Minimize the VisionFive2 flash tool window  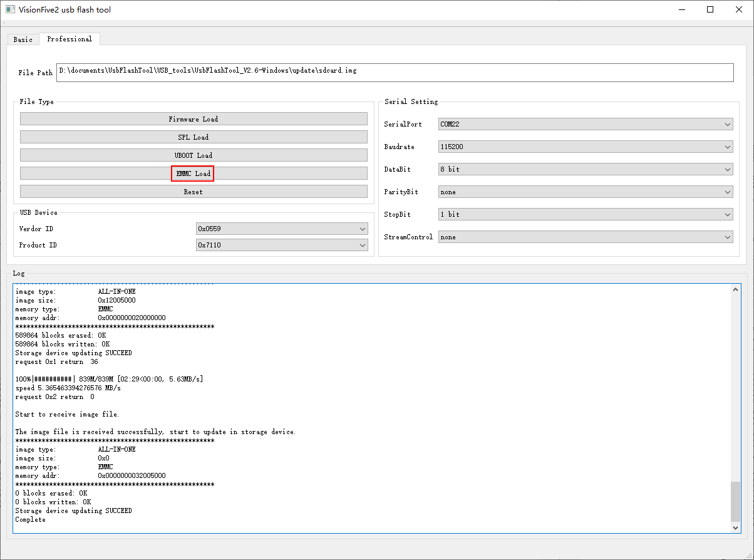[x=681, y=9]
